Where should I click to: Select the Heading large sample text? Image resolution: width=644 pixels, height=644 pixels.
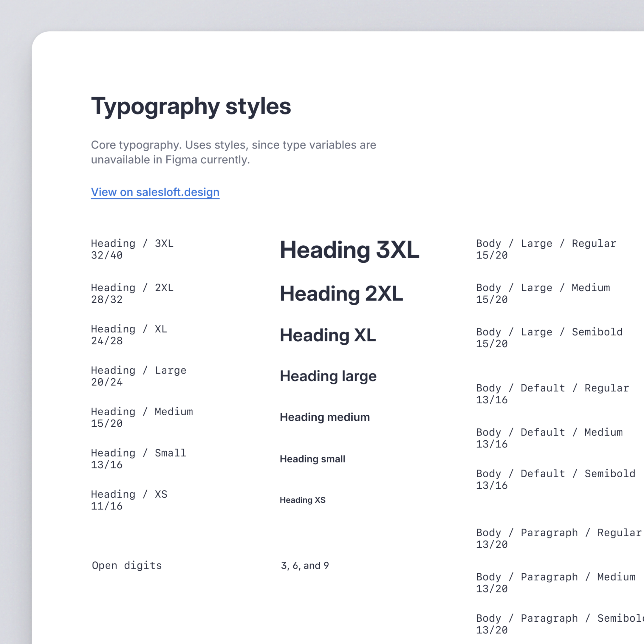point(328,376)
